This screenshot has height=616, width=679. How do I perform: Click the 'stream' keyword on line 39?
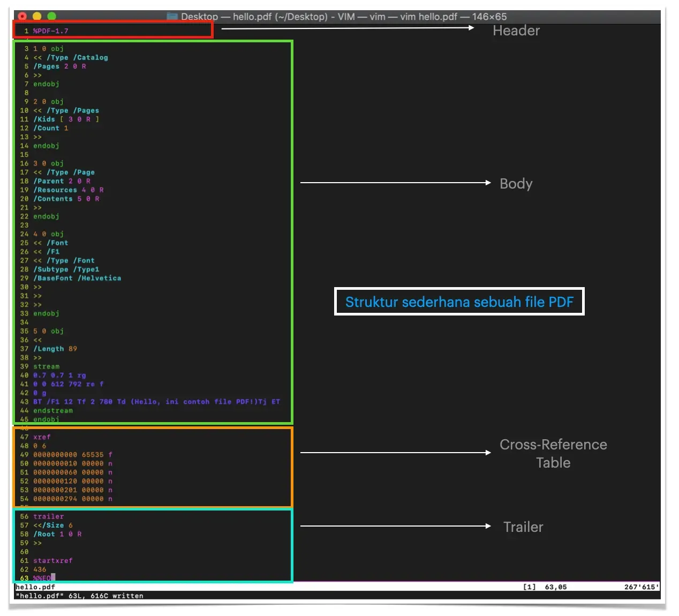point(46,367)
